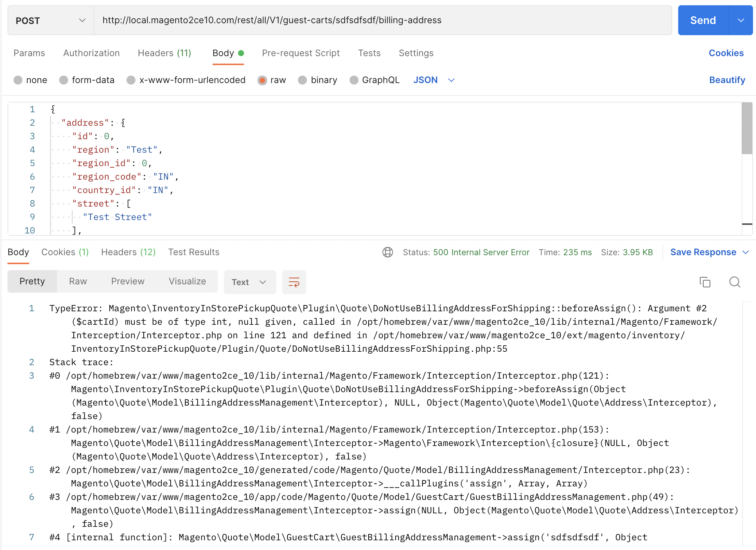Open the Pre-request Script tab
The width and height of the screenshot is (756, 550).
tap(301, 53)
